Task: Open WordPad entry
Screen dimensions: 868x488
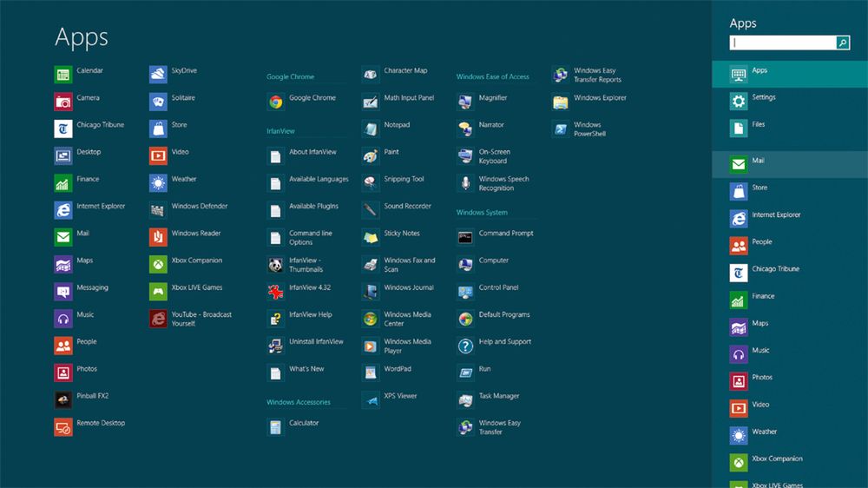Action: (x=387, y=373)
